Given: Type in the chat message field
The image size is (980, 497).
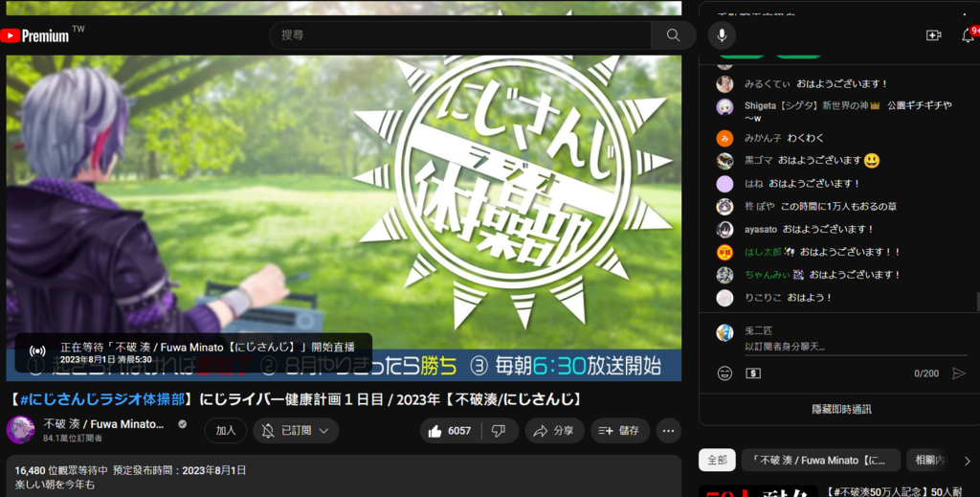Looking at the screenshot, I should click(x=855, y=347).
